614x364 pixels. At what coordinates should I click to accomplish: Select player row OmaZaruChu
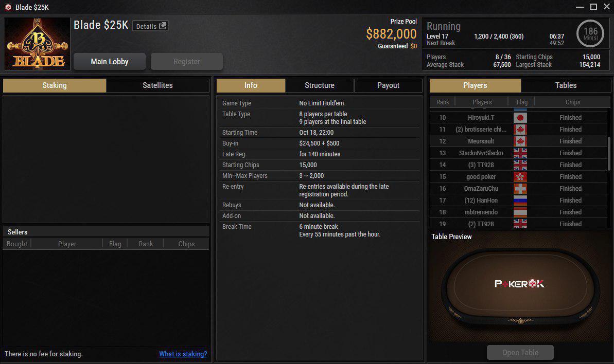pyautogui.click(x=518, y=189)
